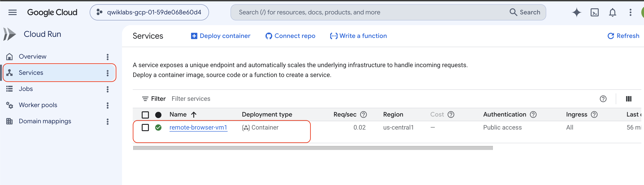Open Domain mappings item more options
Image resolution: width=644 pixels, height=185 pixels.
point(107,122)
